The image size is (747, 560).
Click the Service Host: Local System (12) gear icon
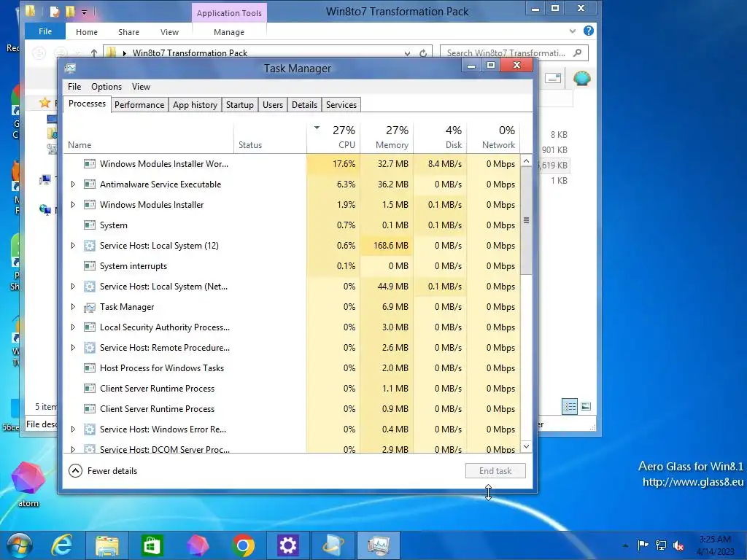90,246
